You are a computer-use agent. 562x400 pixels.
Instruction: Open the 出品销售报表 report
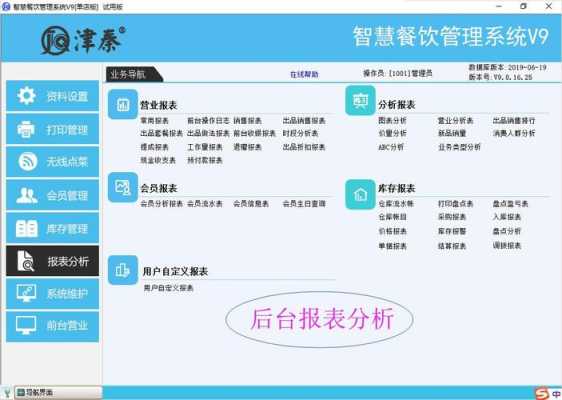coord(304,121)
